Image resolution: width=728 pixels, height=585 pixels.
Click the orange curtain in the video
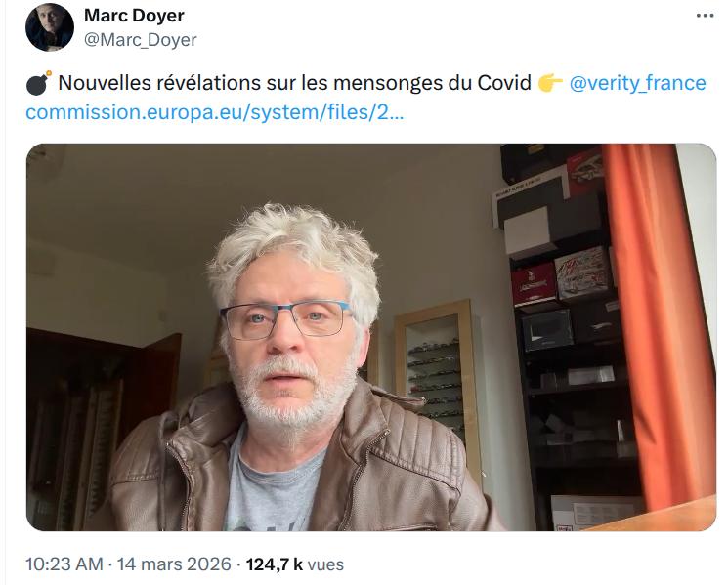[x=660, y=325]
